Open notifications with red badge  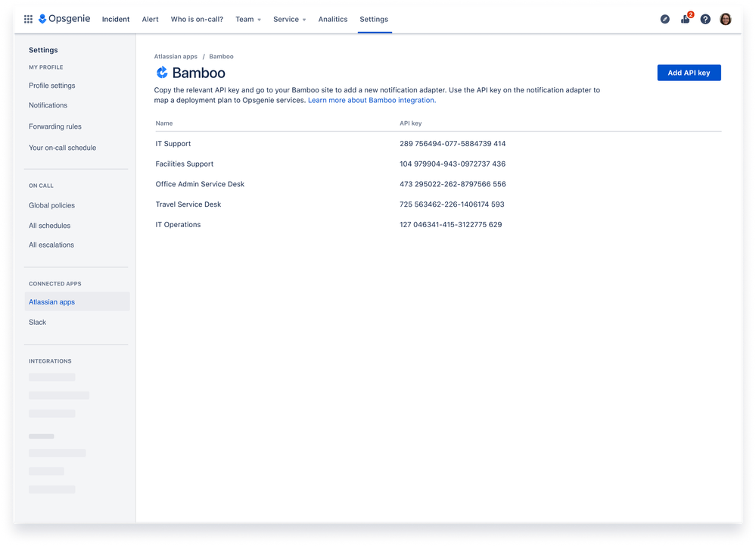tap(686, 18)
